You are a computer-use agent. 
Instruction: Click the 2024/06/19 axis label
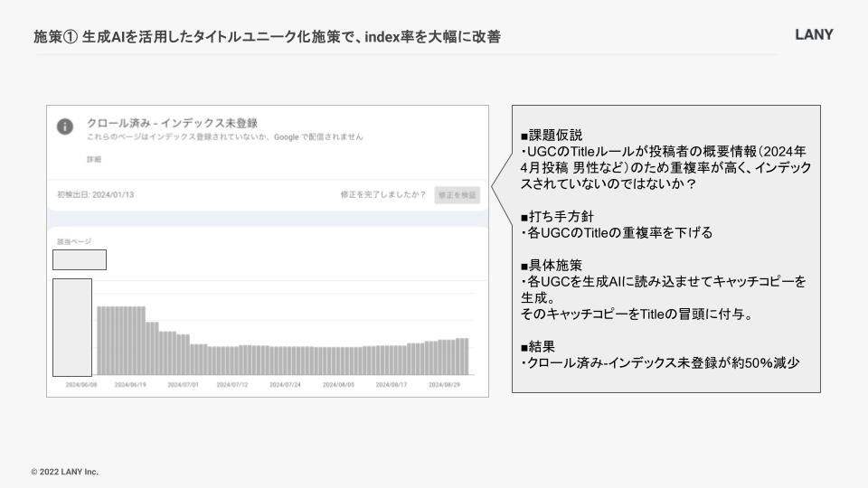point(130,385)
